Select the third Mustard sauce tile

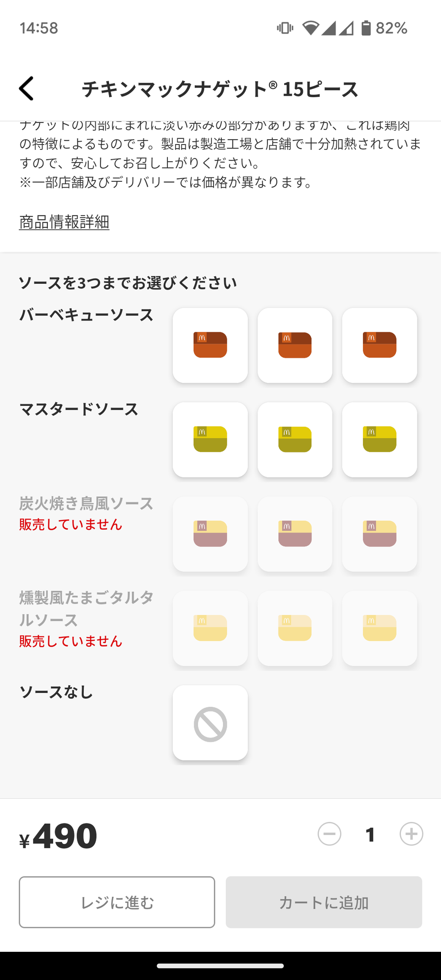pos(379,439)
